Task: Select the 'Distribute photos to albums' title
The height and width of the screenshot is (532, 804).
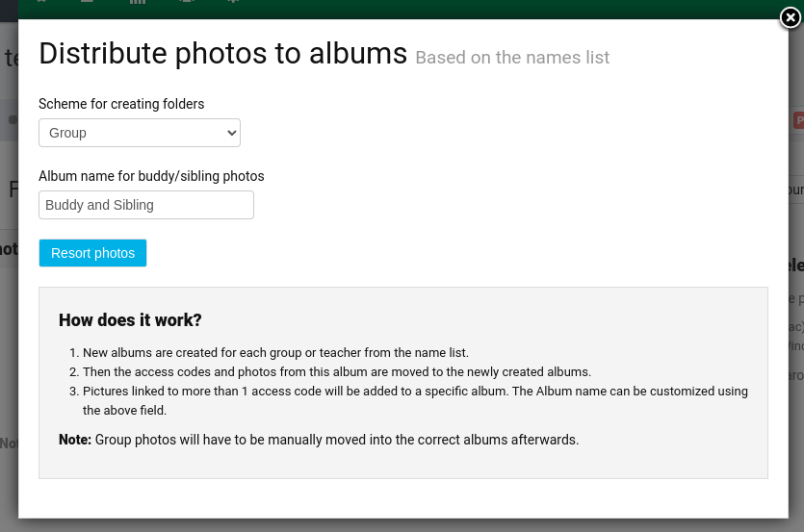Action: coord(223,53)
